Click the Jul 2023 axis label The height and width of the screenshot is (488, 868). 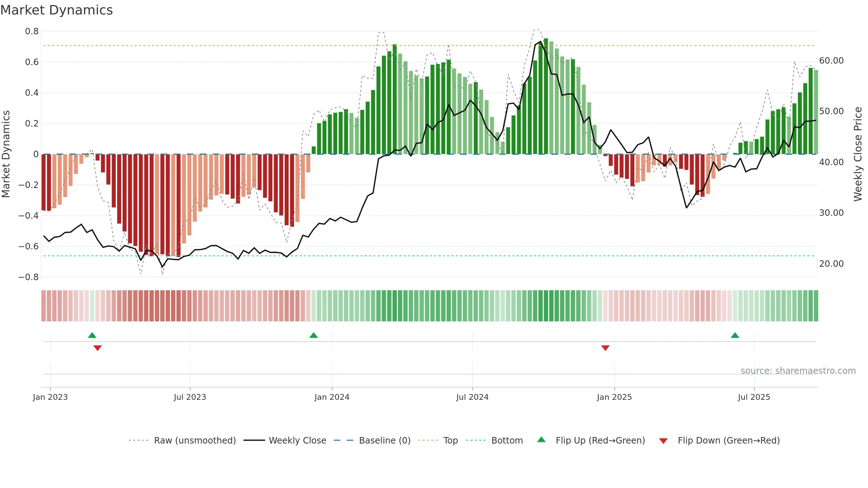point(190,397)
